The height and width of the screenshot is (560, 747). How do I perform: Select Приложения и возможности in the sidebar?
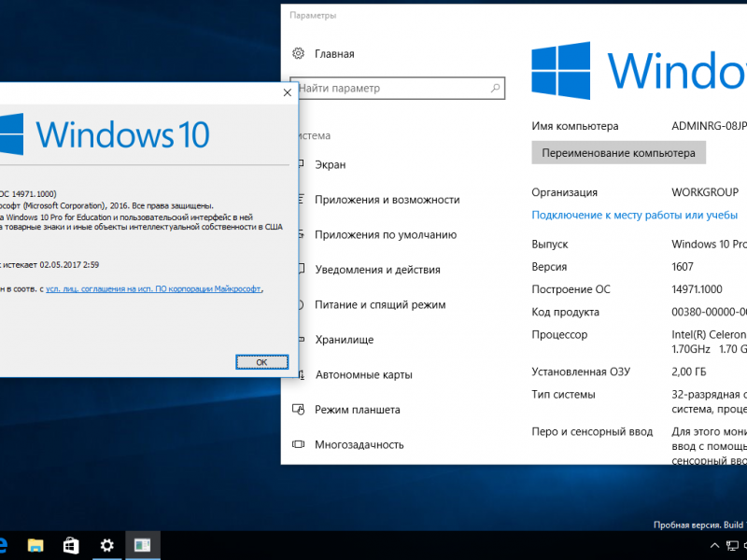pos(387,200)
